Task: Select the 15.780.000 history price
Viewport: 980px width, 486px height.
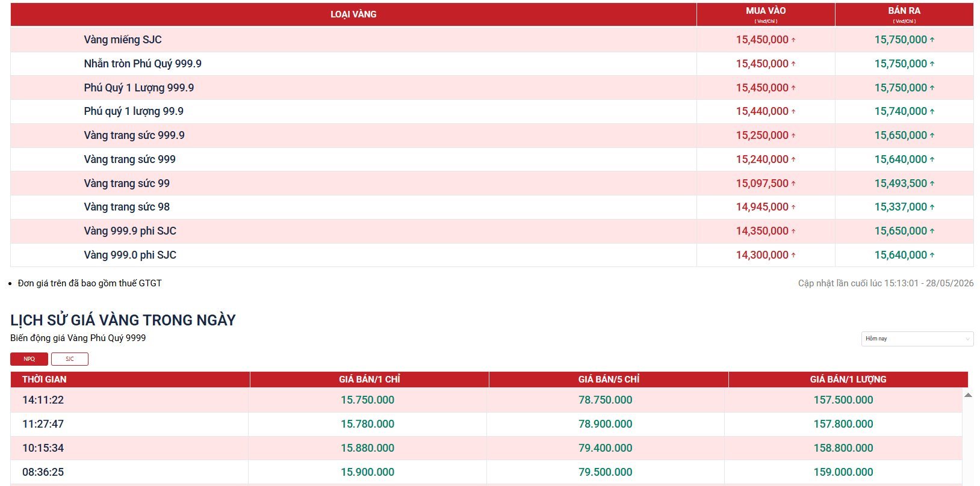Action: point(368,424)
